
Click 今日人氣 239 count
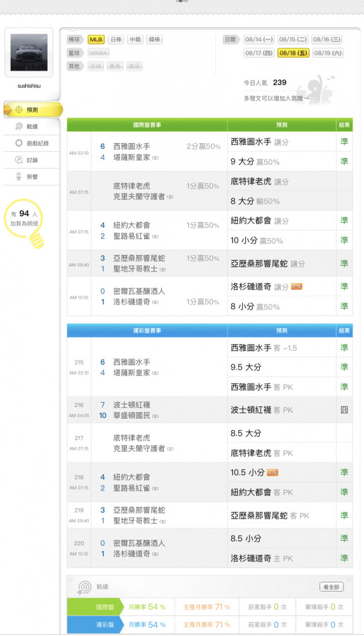click(265, 82)
